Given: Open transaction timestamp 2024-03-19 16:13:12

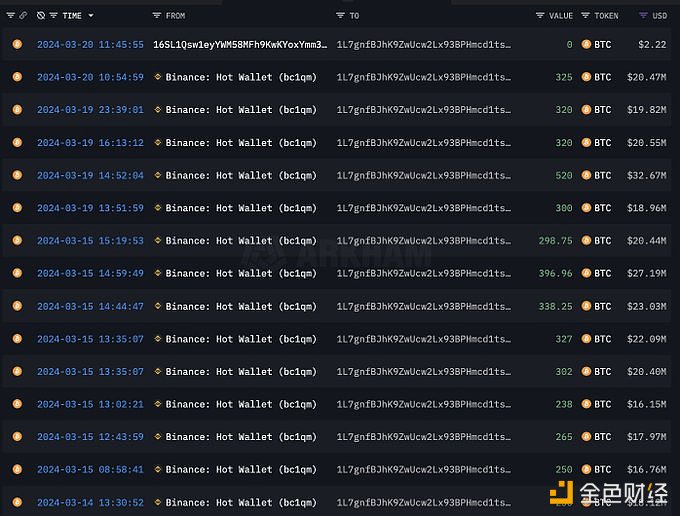Looking at the screenshot, I should (x=90, y=143).
